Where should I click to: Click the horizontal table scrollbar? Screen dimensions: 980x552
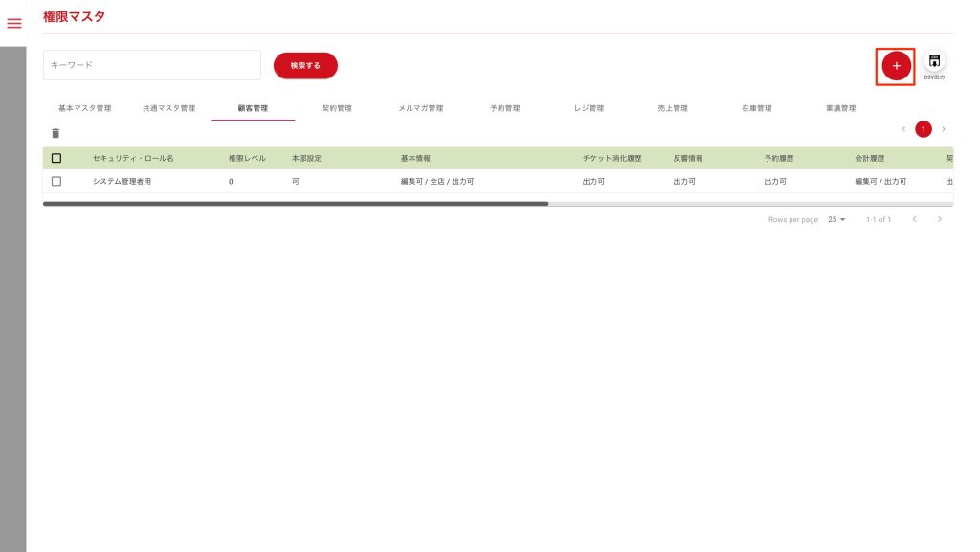(295, 204)
